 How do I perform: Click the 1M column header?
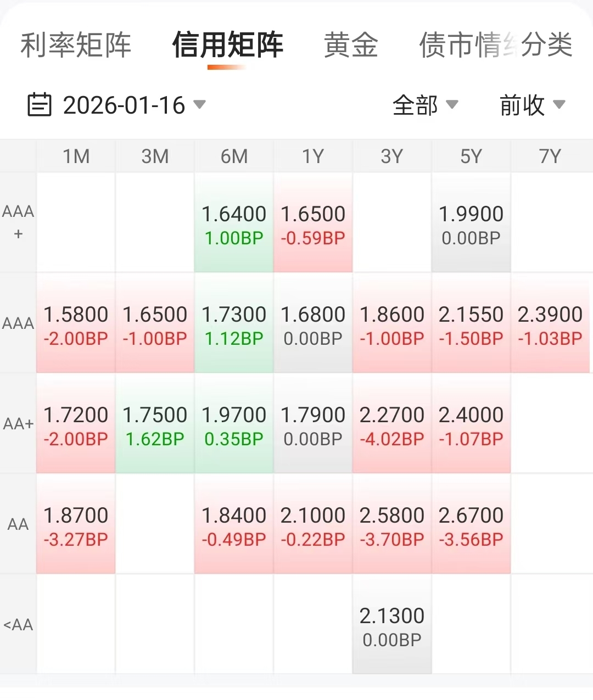(x=76, y=156)
